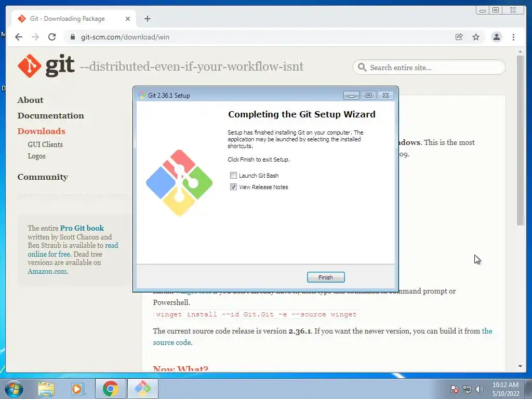
Task: Open the Downloads section
Action: point(42,131)
